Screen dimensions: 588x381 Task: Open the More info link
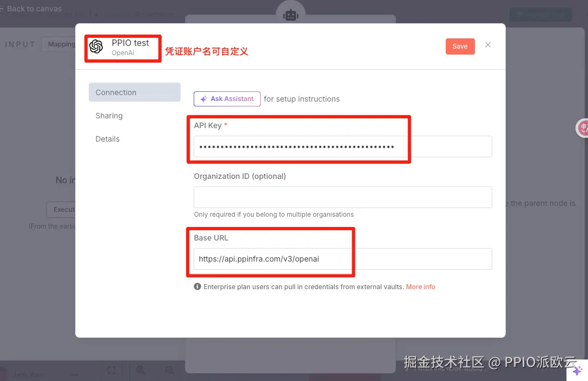pos(420,286)
